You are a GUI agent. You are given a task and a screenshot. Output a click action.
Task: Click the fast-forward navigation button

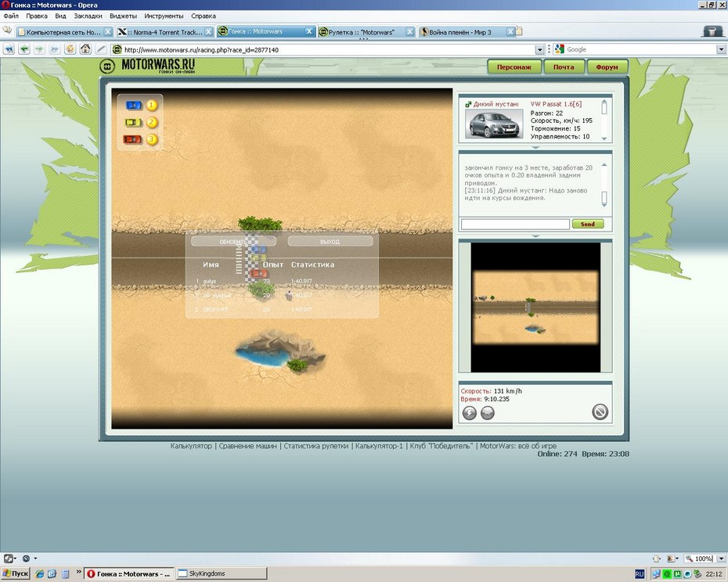[55, 49]
